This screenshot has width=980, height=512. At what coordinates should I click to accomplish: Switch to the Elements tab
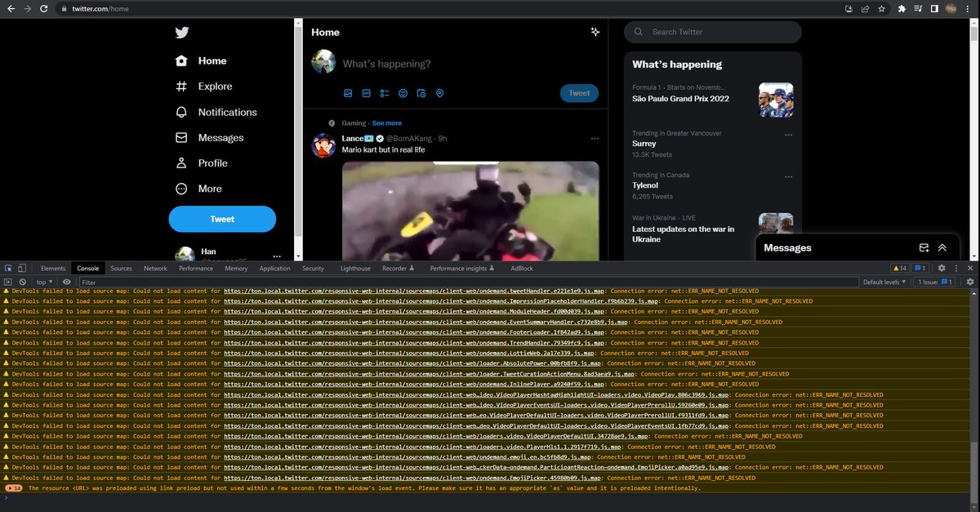pos(53,268)
